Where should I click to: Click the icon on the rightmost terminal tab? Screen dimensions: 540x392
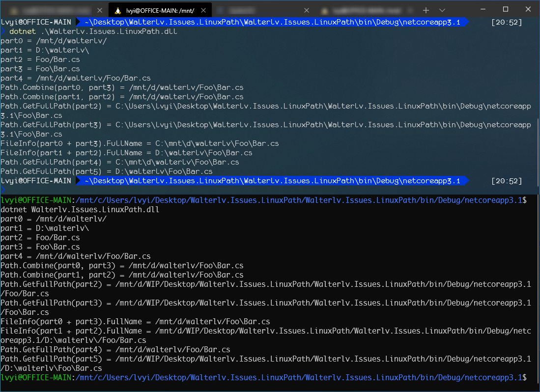tap(324, 9)
